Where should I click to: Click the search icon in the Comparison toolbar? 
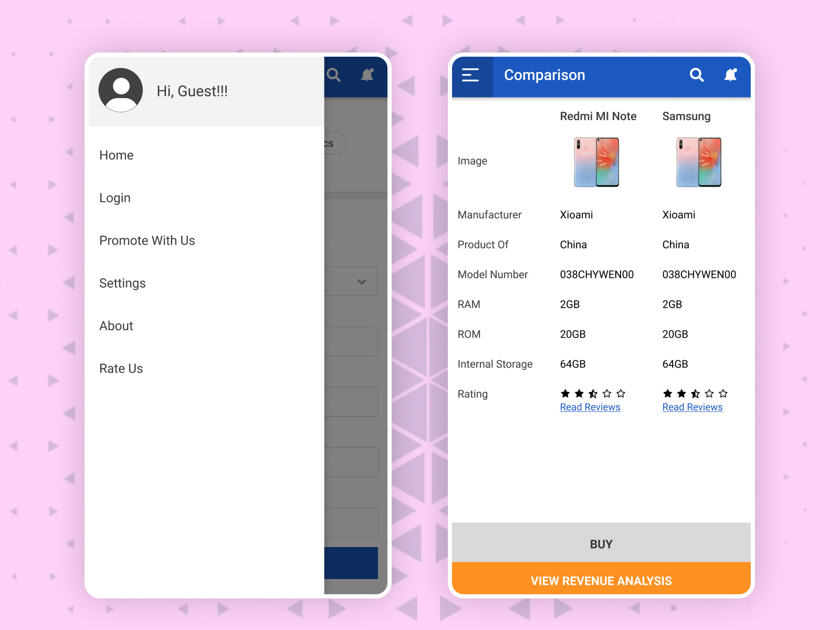click(697, 75)
